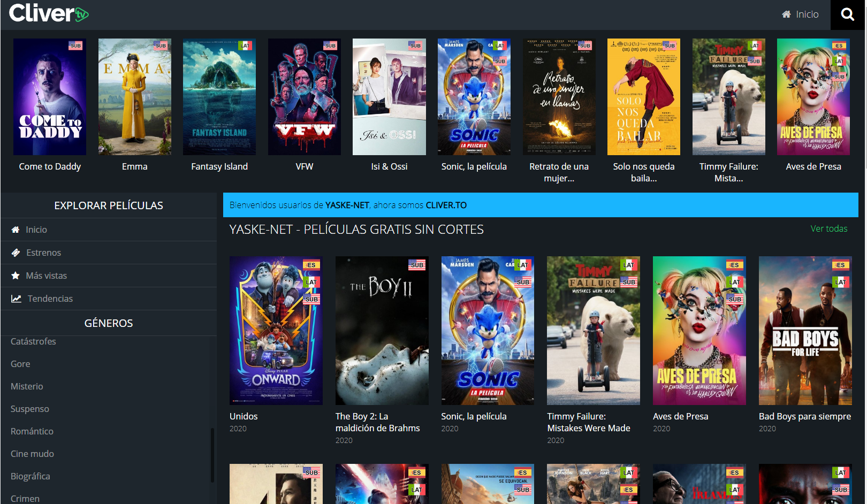This screenshot has width=867, height=504.
Task: Click the chart icon next to Tendencias
Action: point(17,299)
